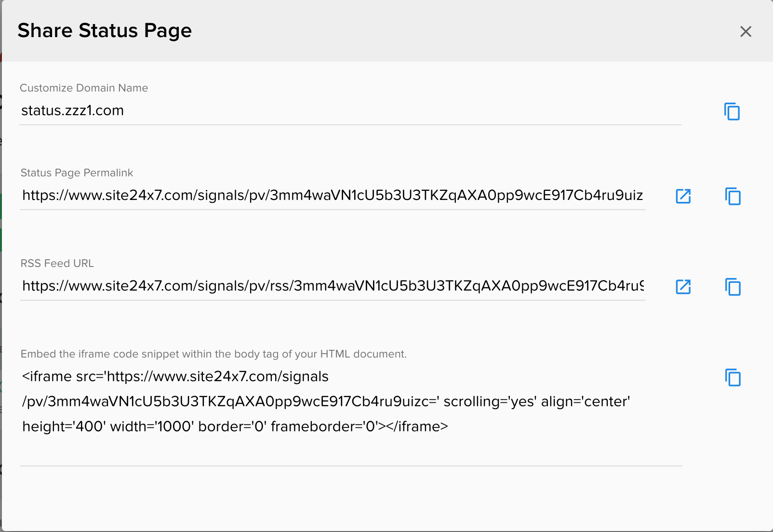Image resolution: width=773 pixels, height=532 pixels.
Task: Click the Customize Domain Name input field
Action: (350, 111)
